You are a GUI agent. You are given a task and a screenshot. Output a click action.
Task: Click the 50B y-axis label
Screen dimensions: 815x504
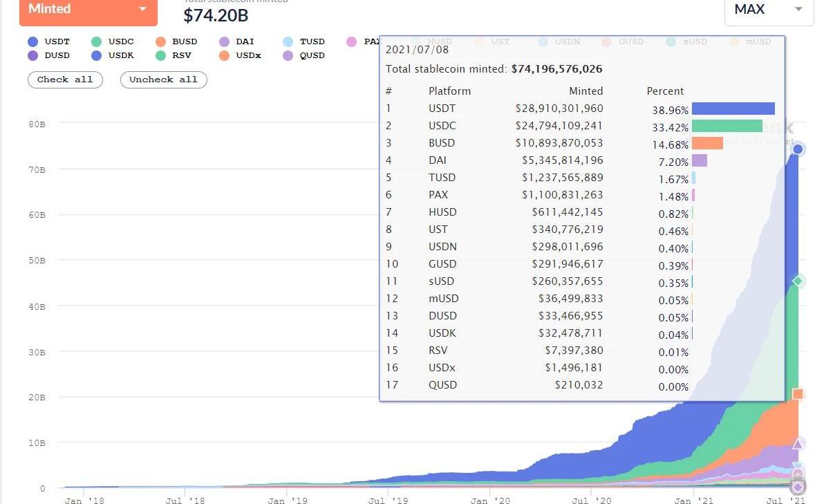click(37, 261)
